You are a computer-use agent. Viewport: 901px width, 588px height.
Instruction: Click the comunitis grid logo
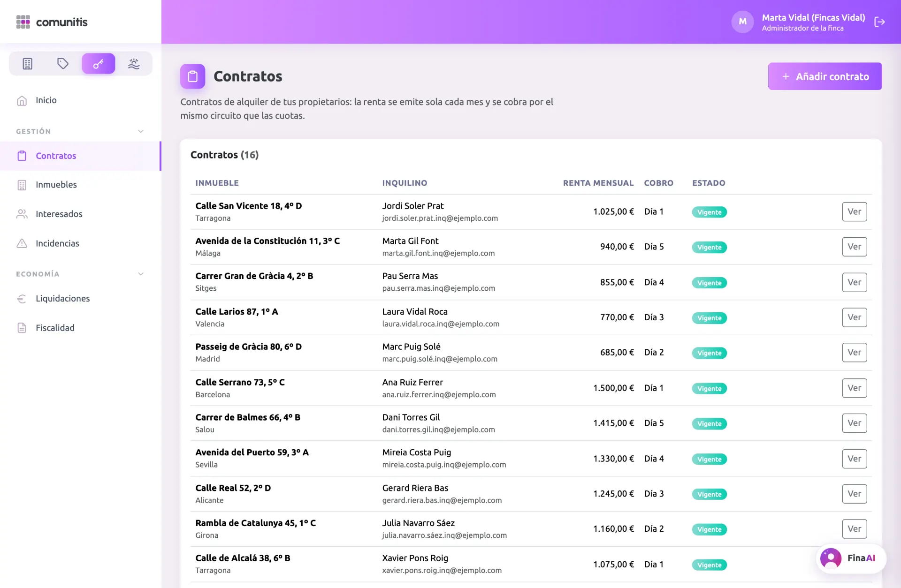tap(23, 22)
